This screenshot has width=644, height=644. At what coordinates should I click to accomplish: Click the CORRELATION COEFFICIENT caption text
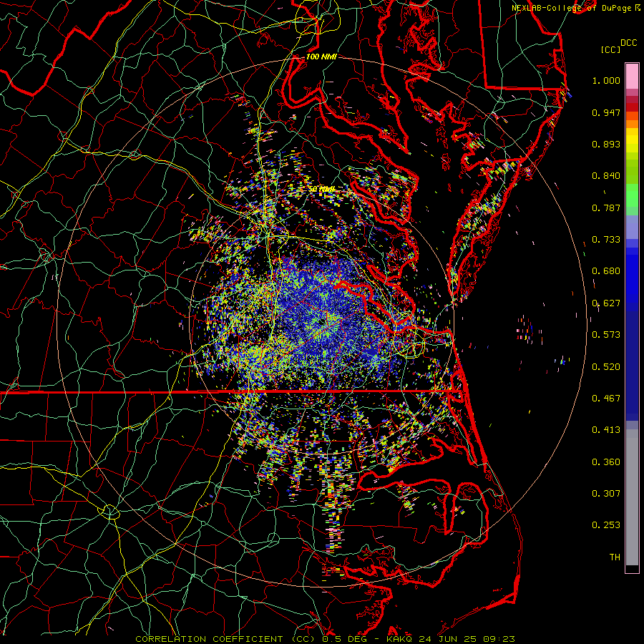pos(209,639)
